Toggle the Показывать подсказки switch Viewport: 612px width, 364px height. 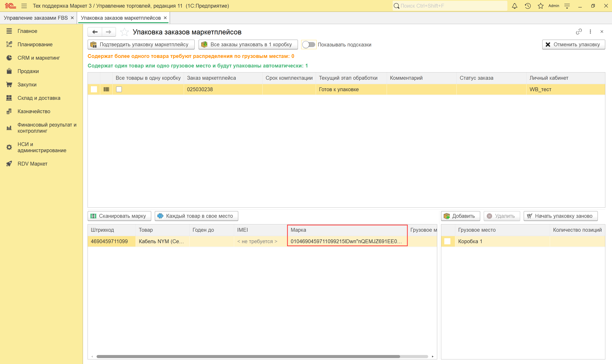(x=308, y=45)
